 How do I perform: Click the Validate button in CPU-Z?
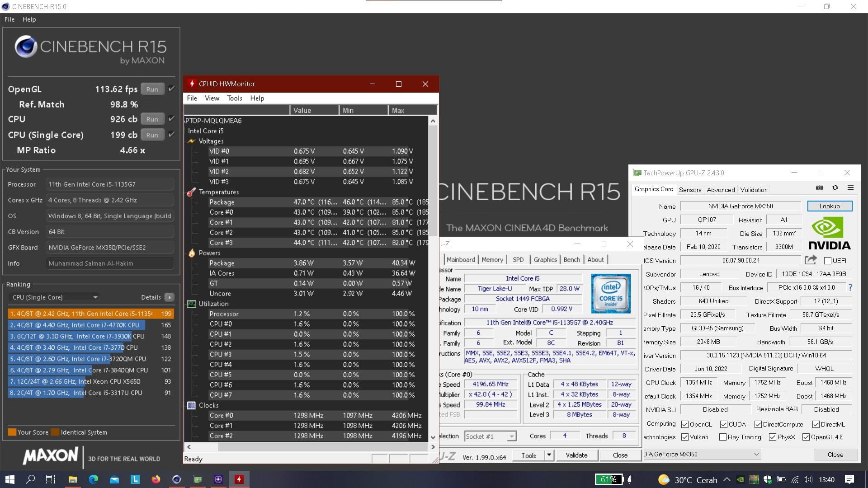[x=576, y=455]
